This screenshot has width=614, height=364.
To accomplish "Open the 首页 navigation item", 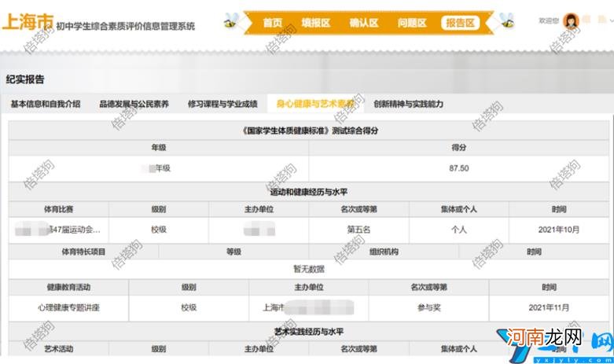I will (273, 23).
